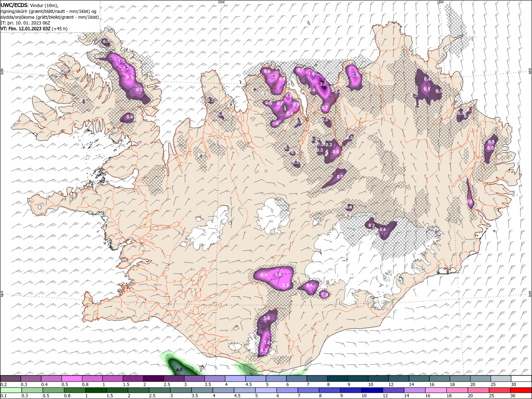
Task: Click the 'ÍT: þri. 10. 01.2023 06Z' init time line
Action: (x=26, y=23)
